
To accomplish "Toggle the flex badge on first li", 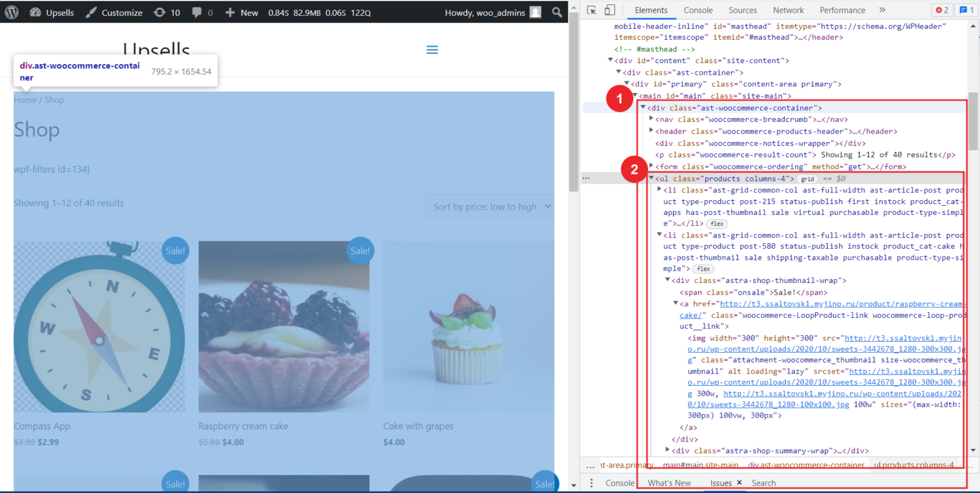I will point(717,224).
